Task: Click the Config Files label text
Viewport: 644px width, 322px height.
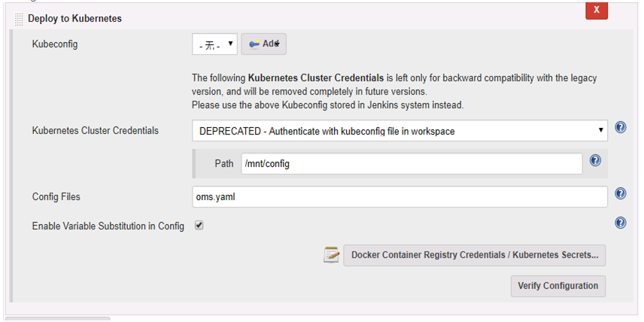Action: tap(56, 196)
